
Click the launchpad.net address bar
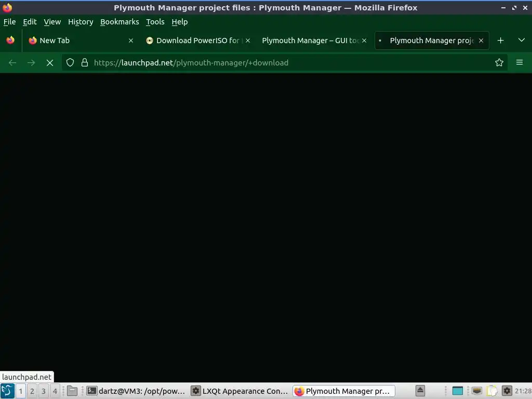coord(285,63)
